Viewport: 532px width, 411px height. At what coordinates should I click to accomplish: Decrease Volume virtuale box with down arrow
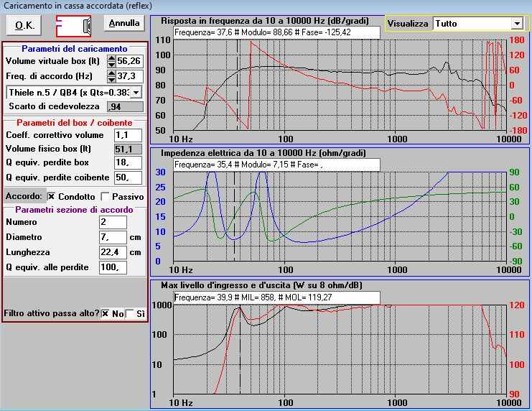(111, 64)
